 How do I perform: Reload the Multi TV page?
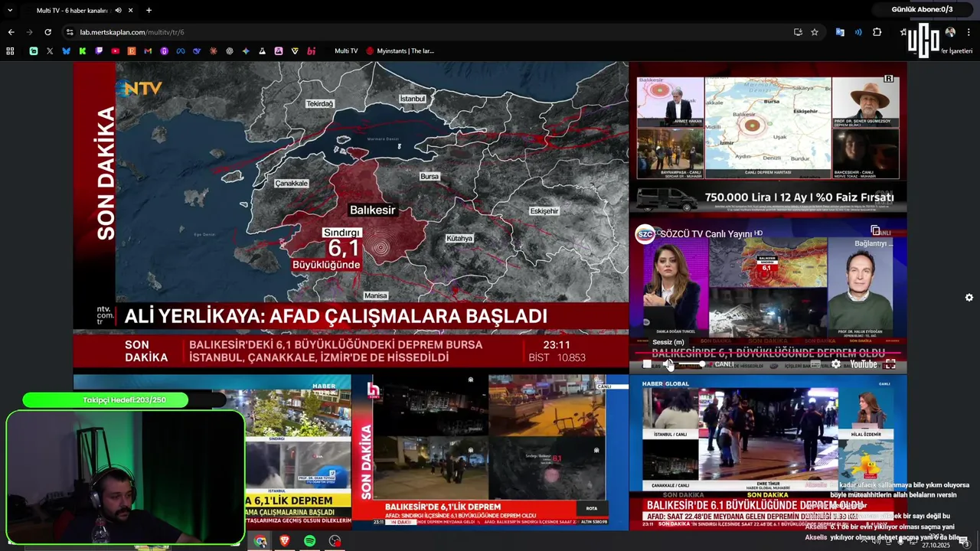coord(47,32)
